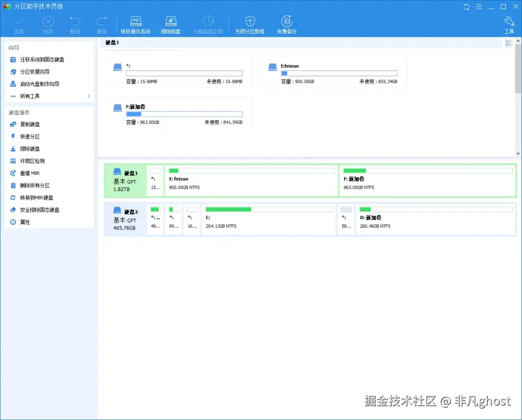Select C: 204.13GB NTFS partition block
The height and width of the screenshot is (420, 522).
269,220
